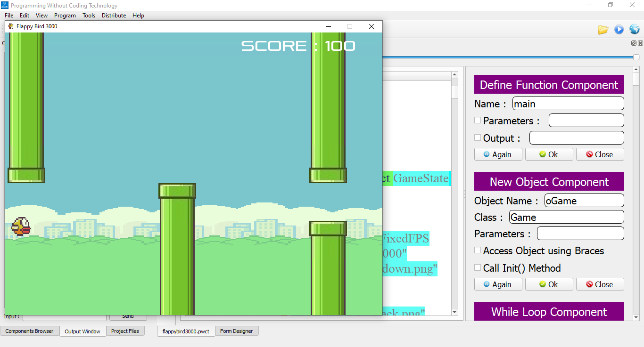Open the Edit menu
This screenshot has height=347, width=644.
click(25, 16)
